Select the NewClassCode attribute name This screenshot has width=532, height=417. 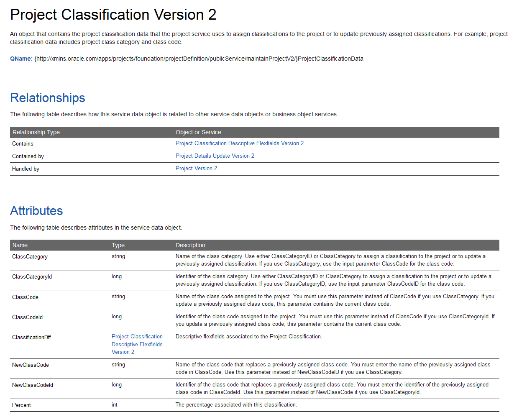(x=31, y=365)
